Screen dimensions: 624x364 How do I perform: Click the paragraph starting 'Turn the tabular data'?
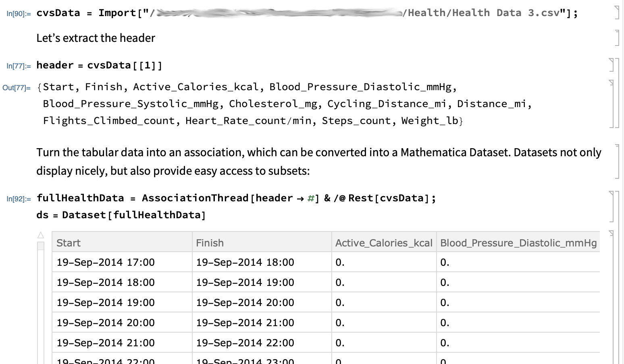(x=319, y=161)
